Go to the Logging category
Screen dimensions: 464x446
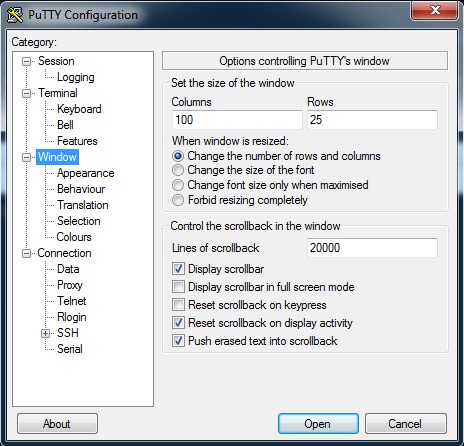click(76, 77)
